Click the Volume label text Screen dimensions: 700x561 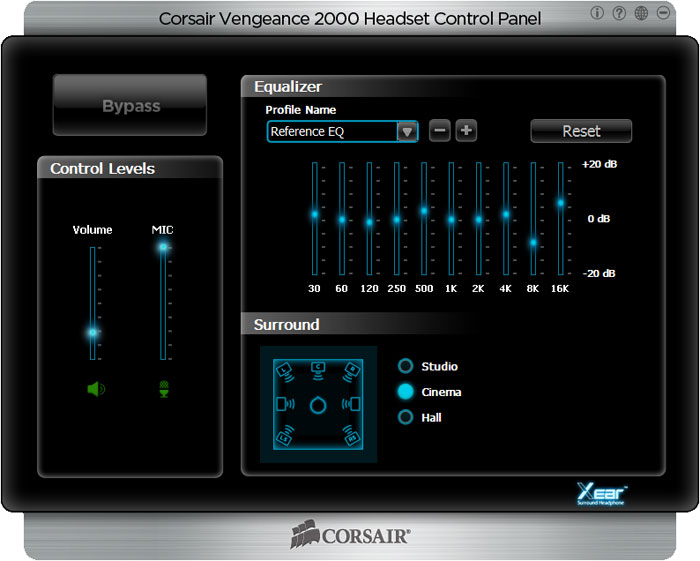92,230
